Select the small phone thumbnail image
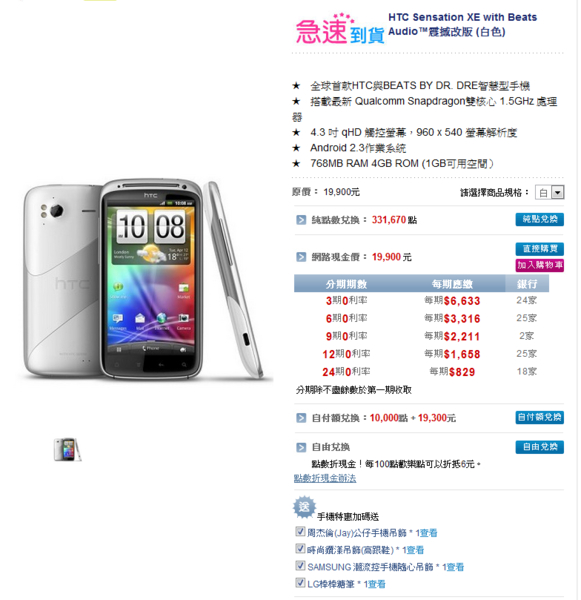581x600 pixels. click(67, 449)
